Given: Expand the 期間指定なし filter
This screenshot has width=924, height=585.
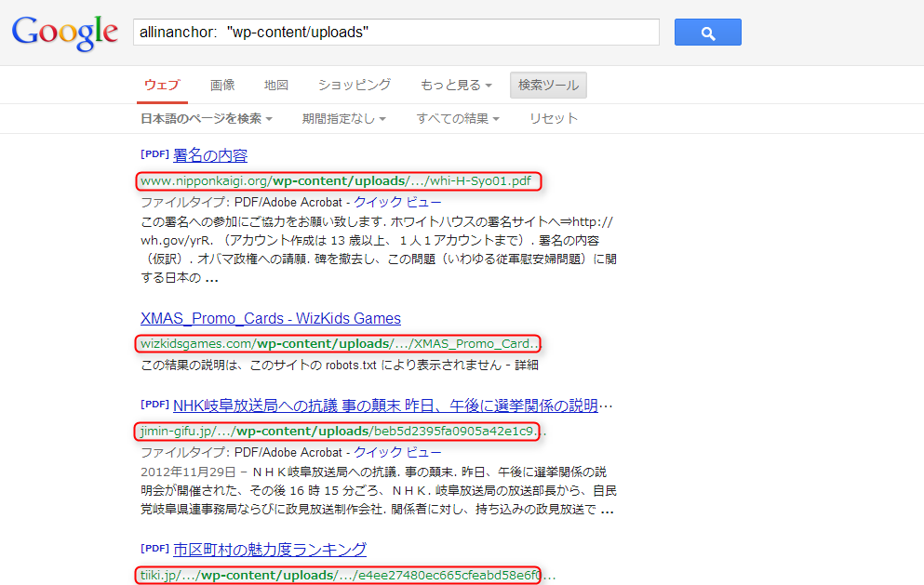Looking at the screenshot, I should point(343,118).
